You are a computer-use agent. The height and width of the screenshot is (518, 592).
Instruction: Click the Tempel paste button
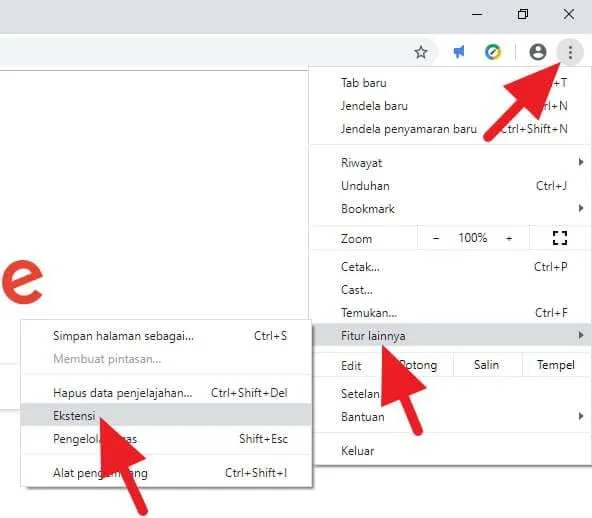point(556,365)
